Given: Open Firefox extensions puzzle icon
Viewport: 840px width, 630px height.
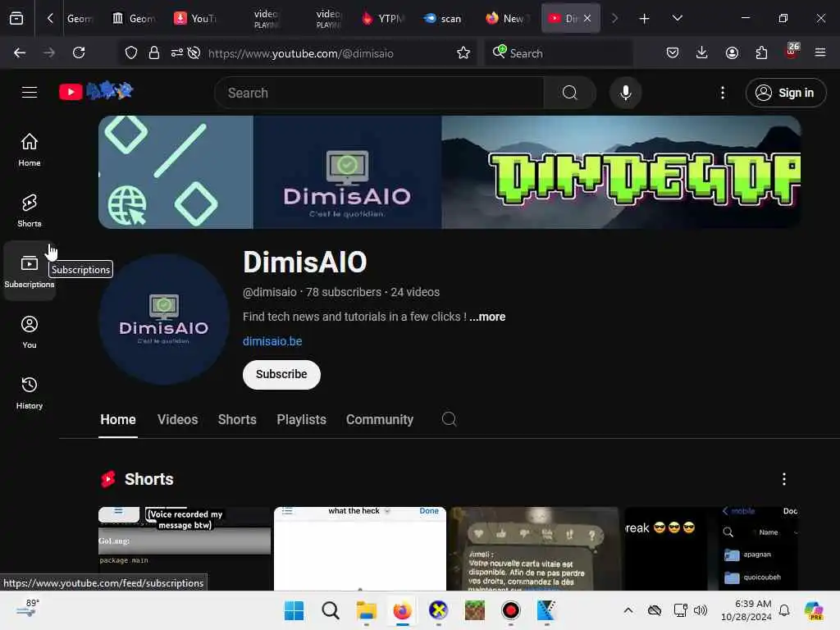Looking at the screenshot, I should pyautogui.click(x=761, y=52).
